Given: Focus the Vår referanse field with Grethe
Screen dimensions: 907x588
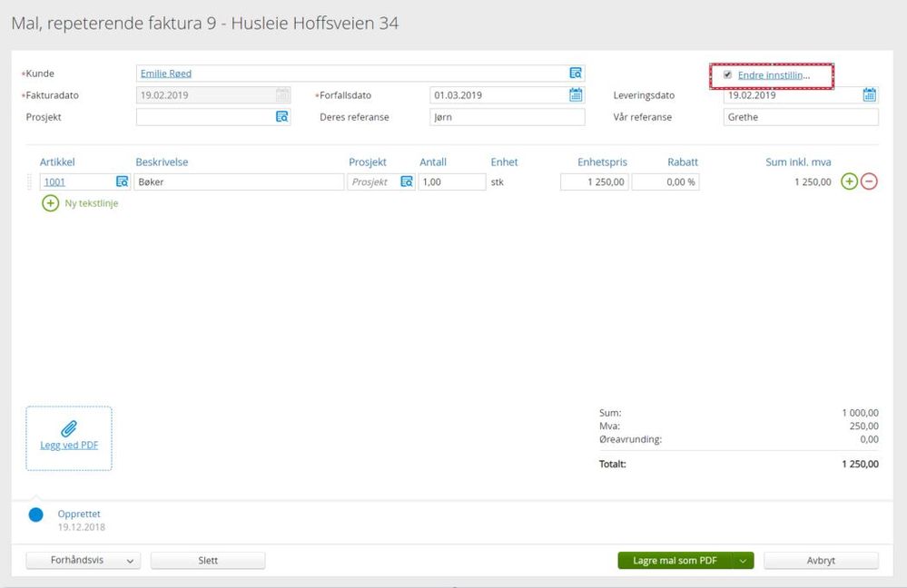Looking at the screenshot, I should point(801,117).
